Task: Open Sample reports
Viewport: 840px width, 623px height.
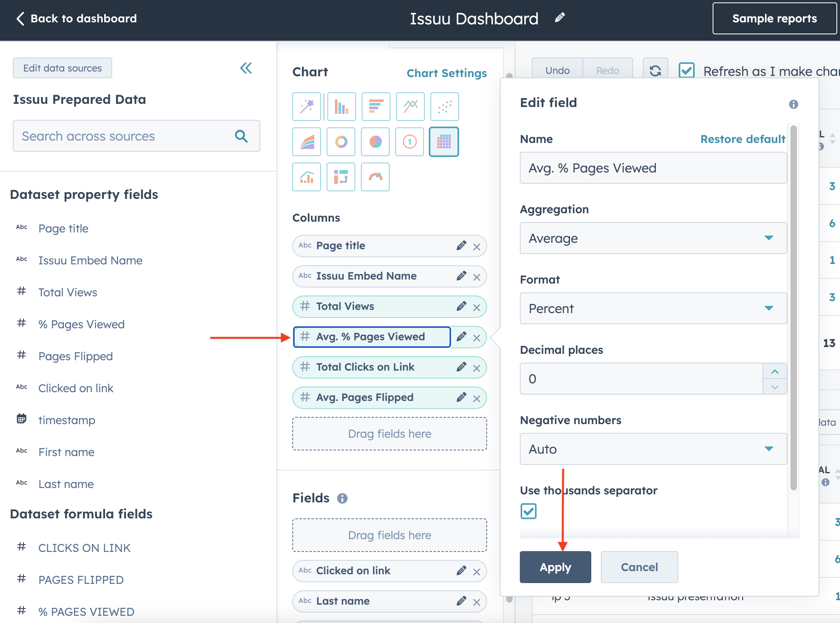Action: 775,18
